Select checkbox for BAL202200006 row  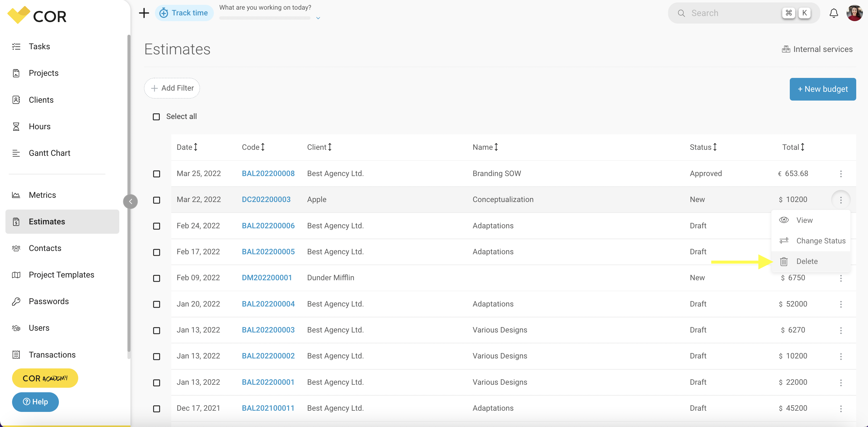click(x=156, y=226)
